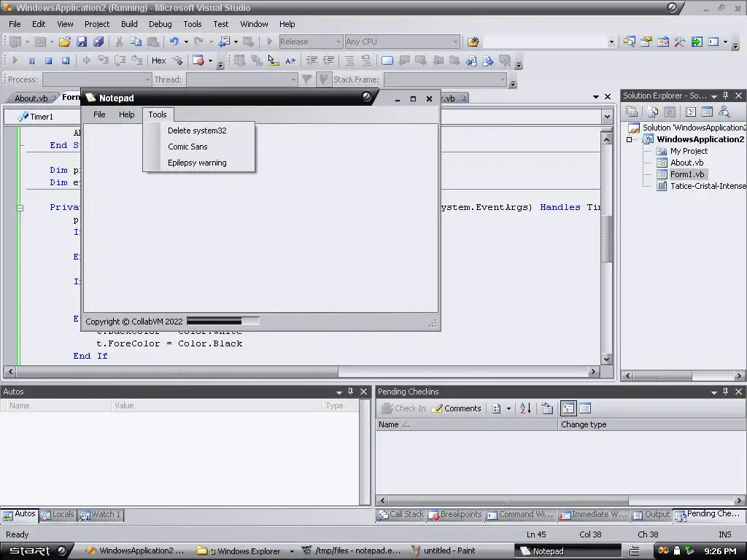The height and width of the screenshot is (560, 747).
Task: Open Notepad's File menu
Action: tap(99, 114)
